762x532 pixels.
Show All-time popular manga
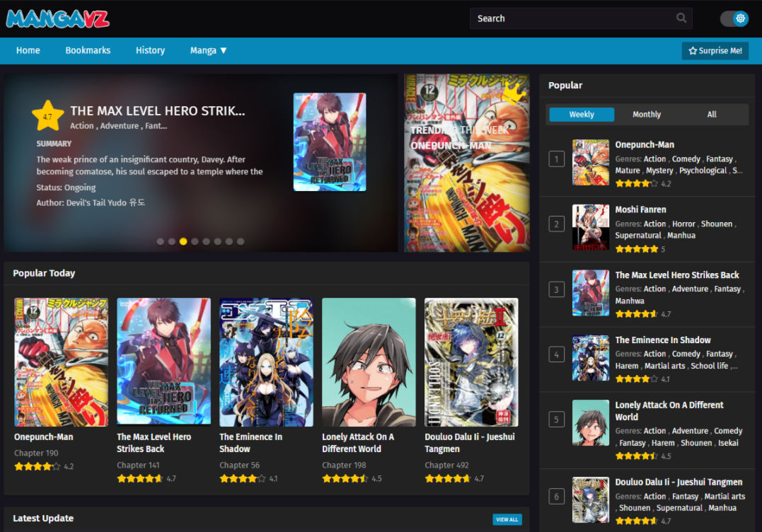point(712,115)
